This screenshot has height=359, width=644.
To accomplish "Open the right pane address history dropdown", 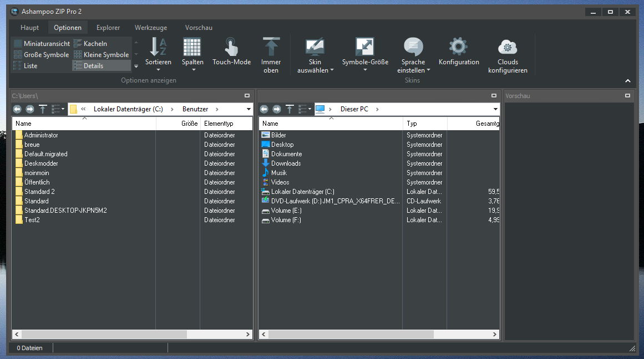I will click(495, 109).
